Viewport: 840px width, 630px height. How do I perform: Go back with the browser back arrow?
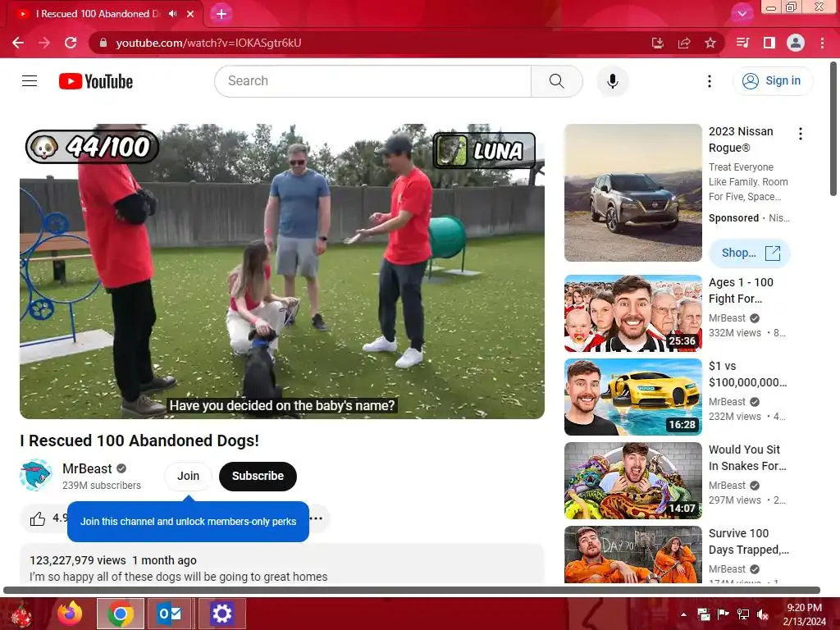tap(18, 43)
